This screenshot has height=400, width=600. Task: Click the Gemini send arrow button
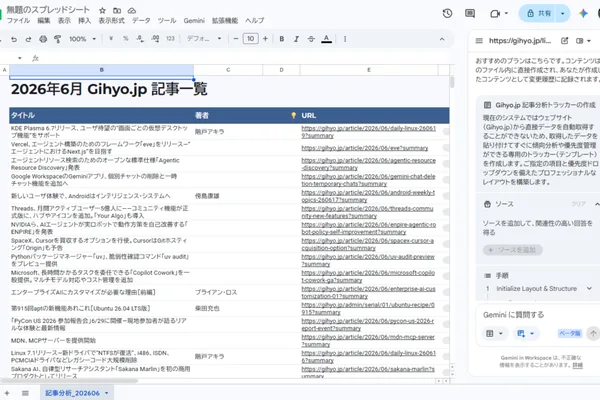tap(593, 333)
